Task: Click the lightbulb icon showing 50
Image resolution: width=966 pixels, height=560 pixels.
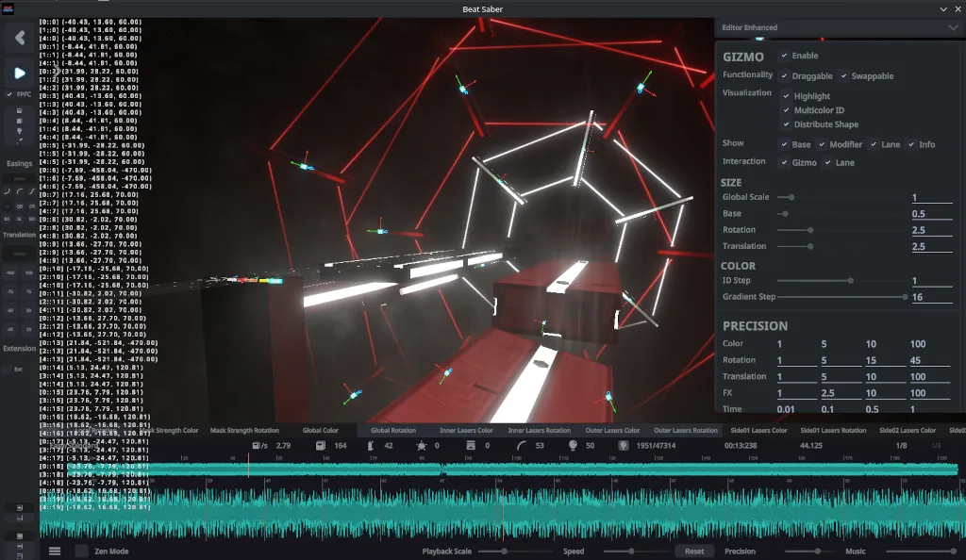Action: tap(573, 446)
